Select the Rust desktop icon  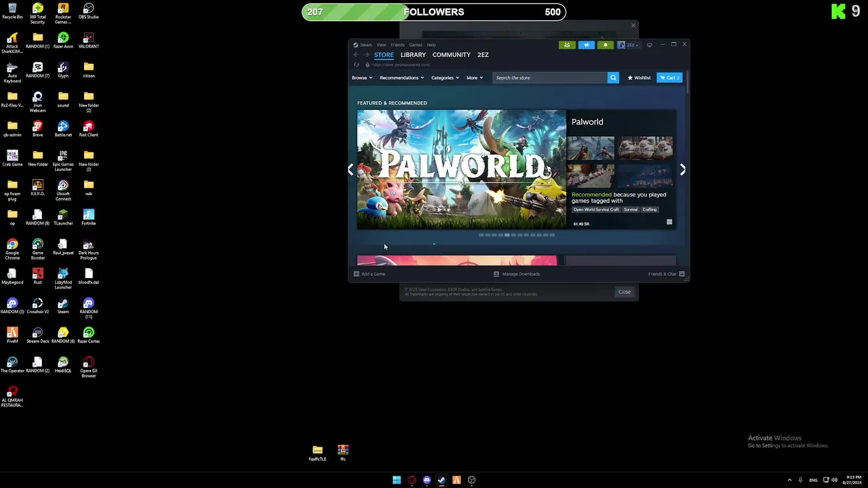[x=37, y=277]
